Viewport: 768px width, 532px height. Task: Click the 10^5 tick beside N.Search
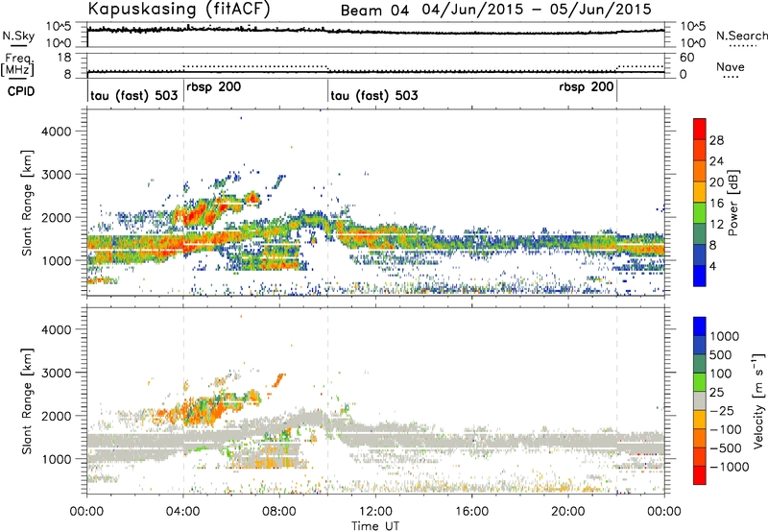click(693, 27)
